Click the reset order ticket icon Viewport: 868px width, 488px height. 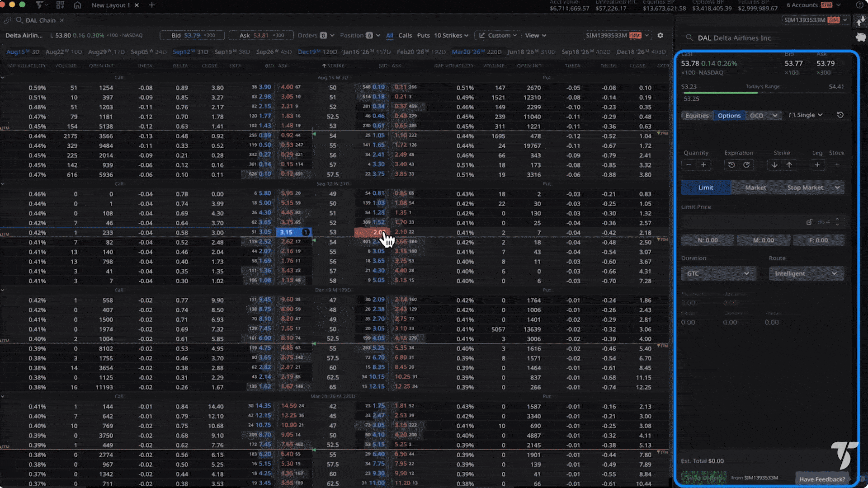coord(840,115)
